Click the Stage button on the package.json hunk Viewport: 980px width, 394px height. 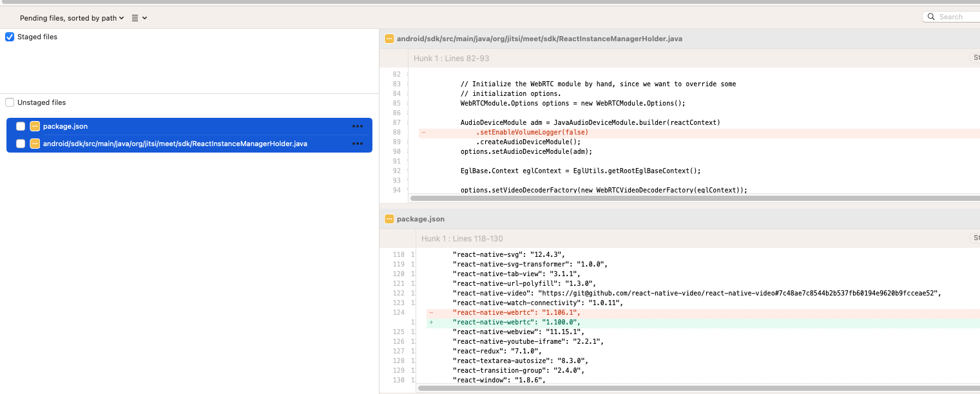pyautogui.click(x=976, y=238)
